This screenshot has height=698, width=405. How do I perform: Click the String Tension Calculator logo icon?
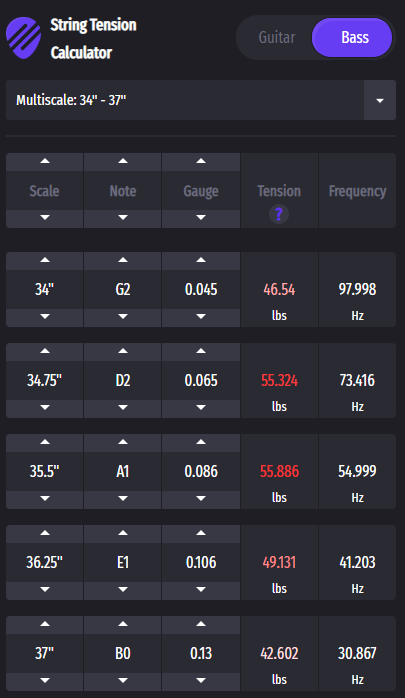24,38
